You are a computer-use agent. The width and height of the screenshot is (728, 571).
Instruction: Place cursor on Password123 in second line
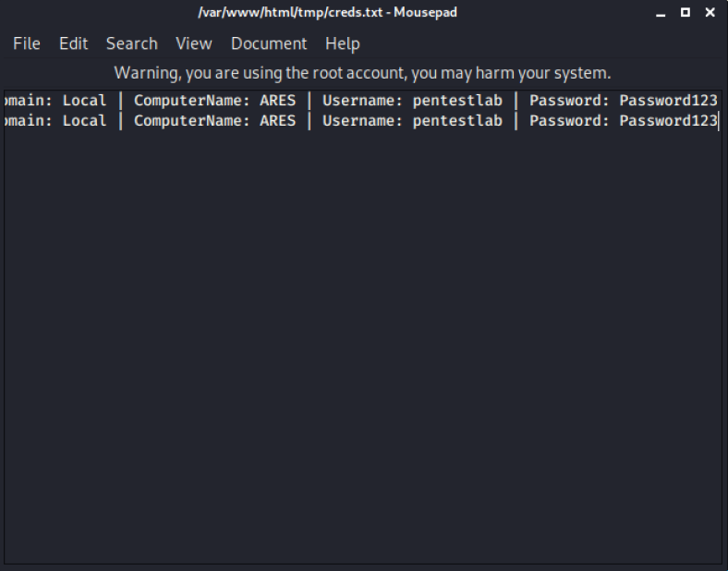pos(668,121)
